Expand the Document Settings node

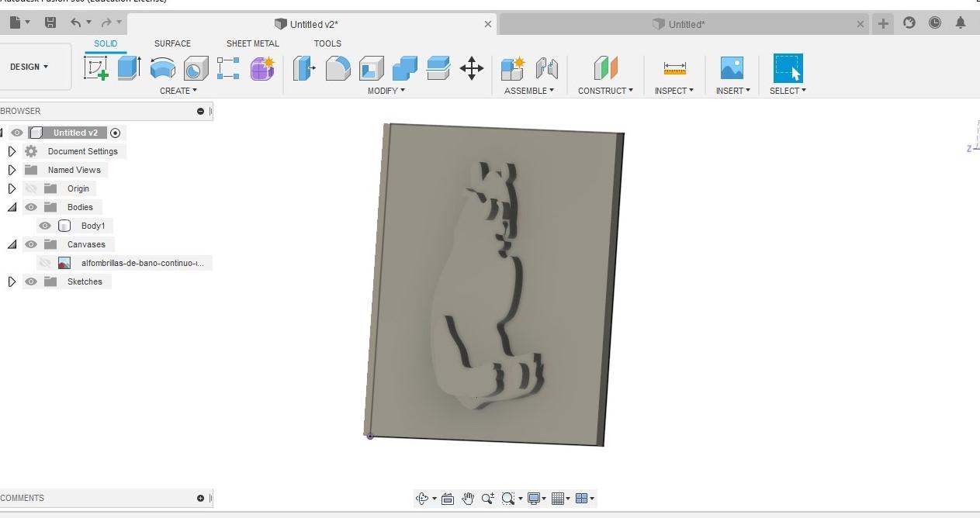click(x=12, y=151)
